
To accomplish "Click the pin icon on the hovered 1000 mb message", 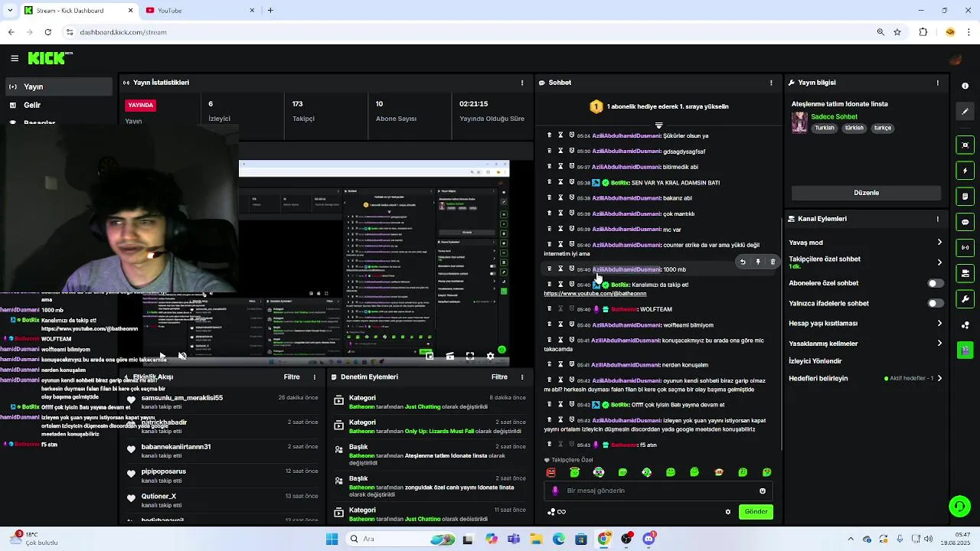I will [758, 262].
